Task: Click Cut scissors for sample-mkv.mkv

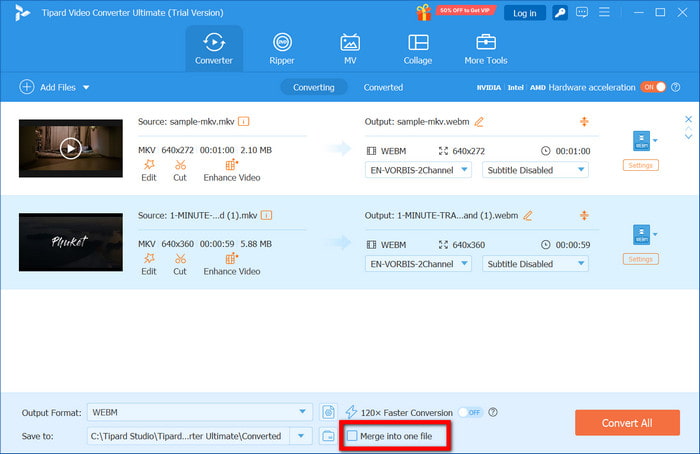Action: pos(180,170)
